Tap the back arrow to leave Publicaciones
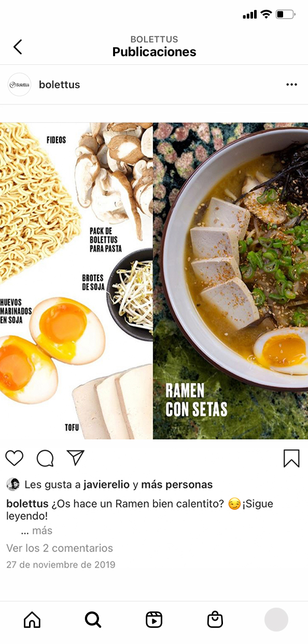Screen dimensions: 308x644 pyautogui.click(x=18, y=47)
